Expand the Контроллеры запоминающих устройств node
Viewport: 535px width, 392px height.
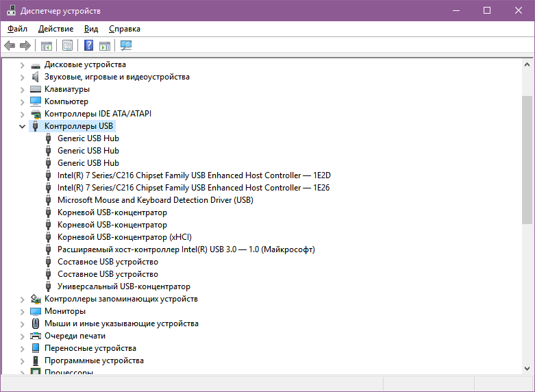[22, 299]
